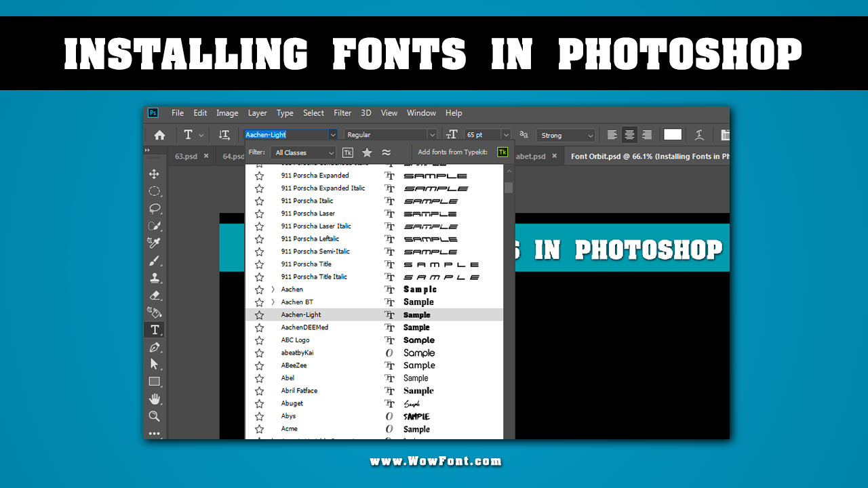Viewport: 868px width, 488px height.
Task: Select the AachenDEEMed font row
Action: point(374,327)
